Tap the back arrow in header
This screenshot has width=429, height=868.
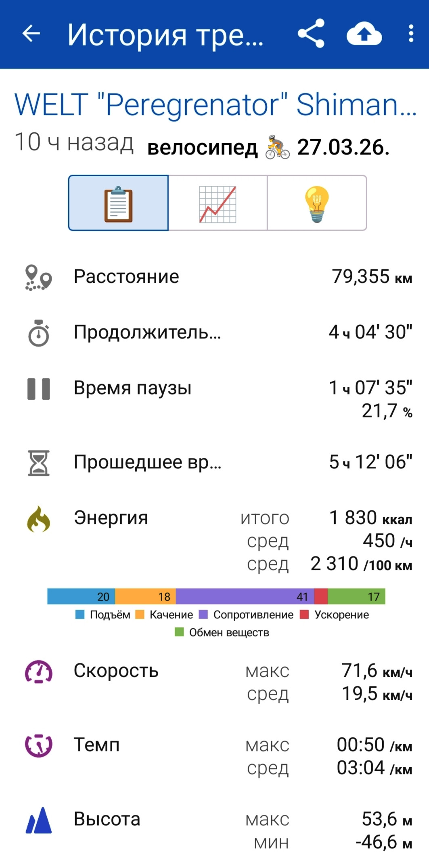[31, 33]
